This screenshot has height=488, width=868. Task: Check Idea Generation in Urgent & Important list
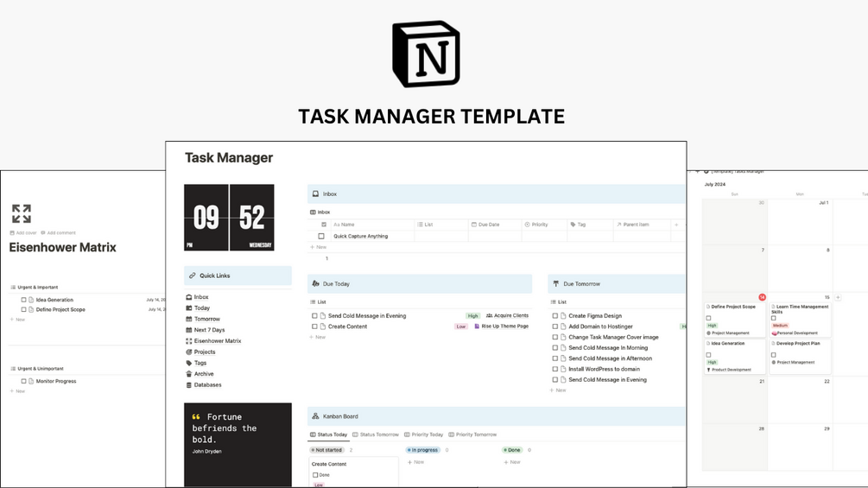(24, 300)
